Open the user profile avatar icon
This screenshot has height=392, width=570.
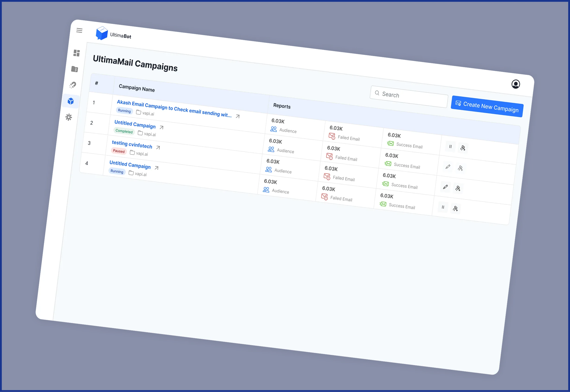516,84
